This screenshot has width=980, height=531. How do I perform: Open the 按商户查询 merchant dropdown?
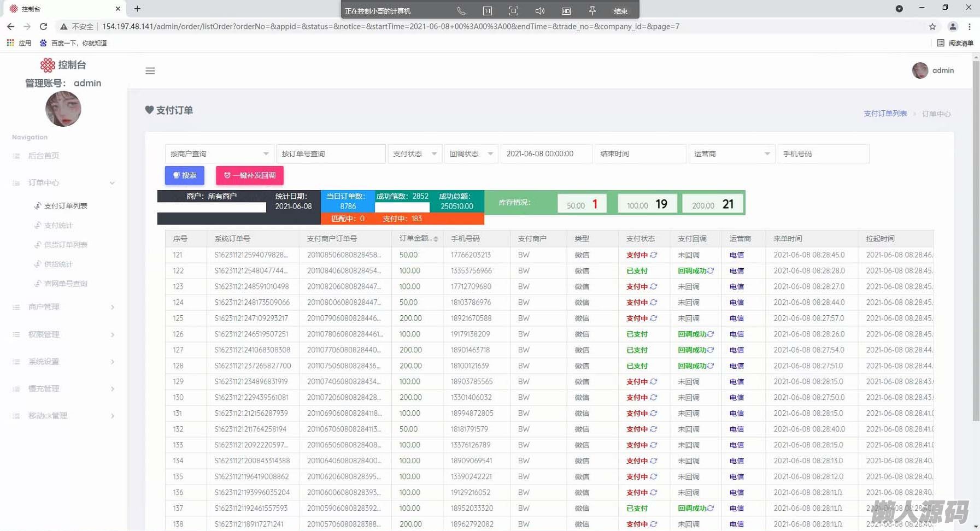tap(219, 154)
